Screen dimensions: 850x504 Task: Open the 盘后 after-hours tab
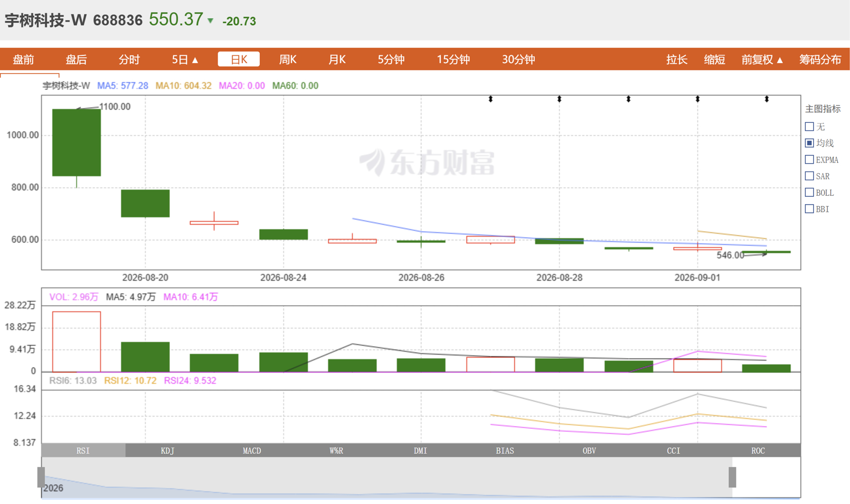coord(76,60)
